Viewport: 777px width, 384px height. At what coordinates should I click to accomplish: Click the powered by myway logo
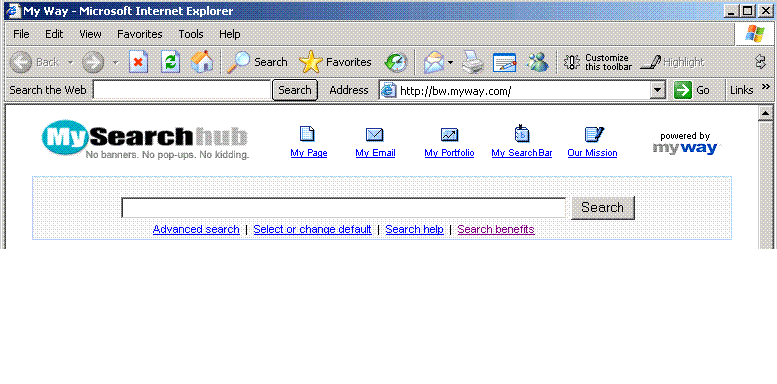(x=686, y=143)
